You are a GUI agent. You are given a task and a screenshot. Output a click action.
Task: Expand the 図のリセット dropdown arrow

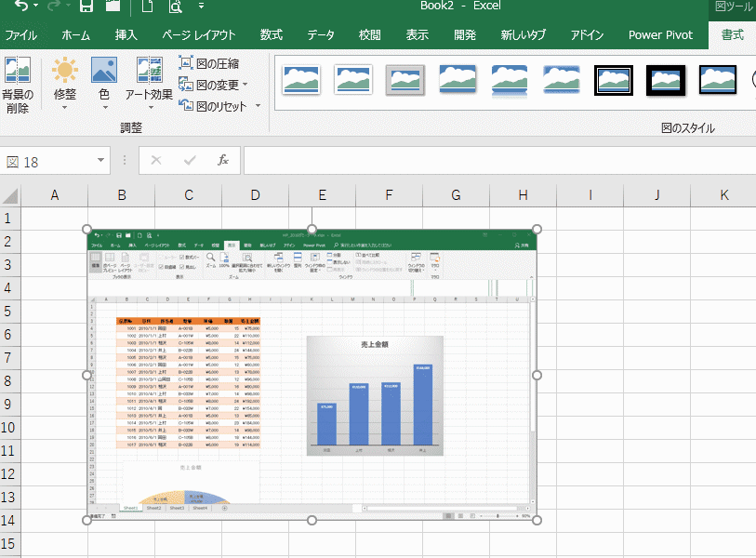258,106
